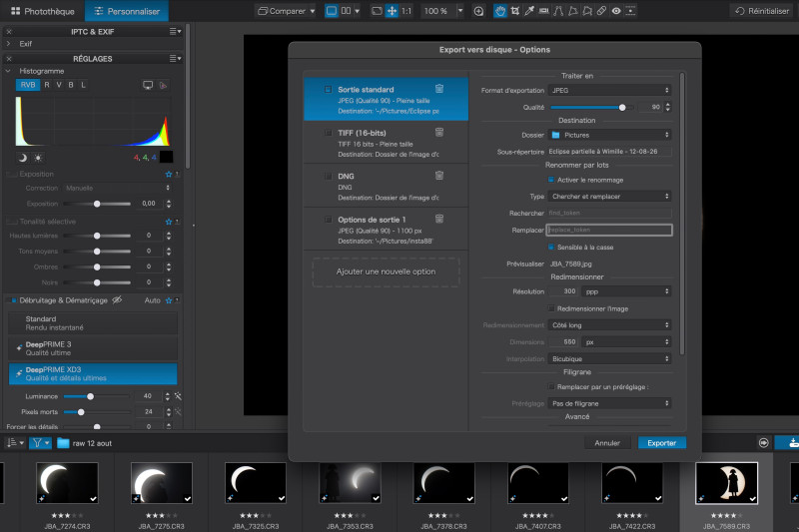Uncheck Activer le renommage

(x=551, y=180)
